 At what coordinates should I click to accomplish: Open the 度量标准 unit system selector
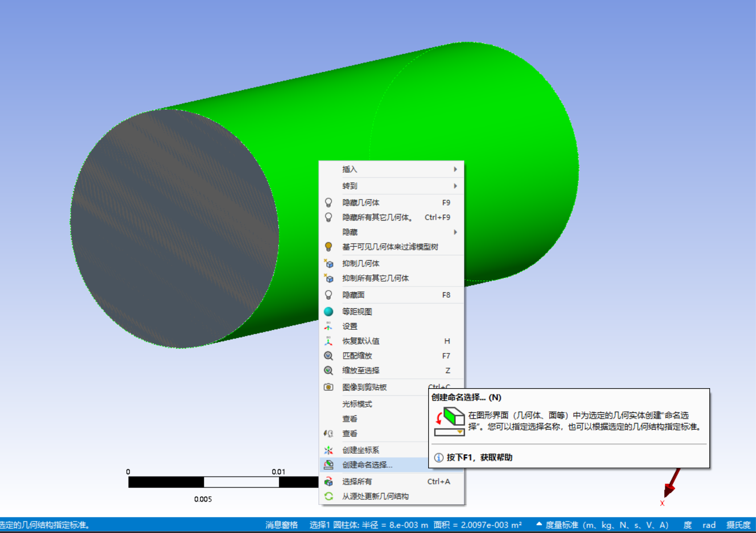(x=602, y=525)
